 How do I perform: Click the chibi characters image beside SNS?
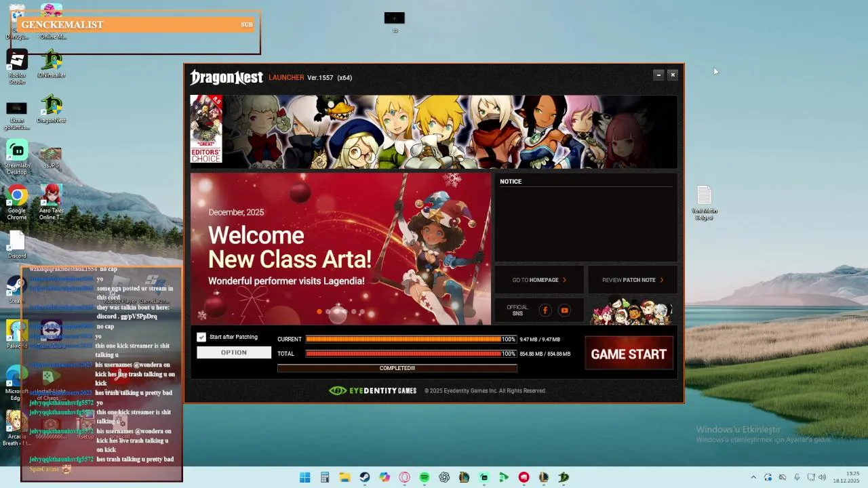point(632,311)
